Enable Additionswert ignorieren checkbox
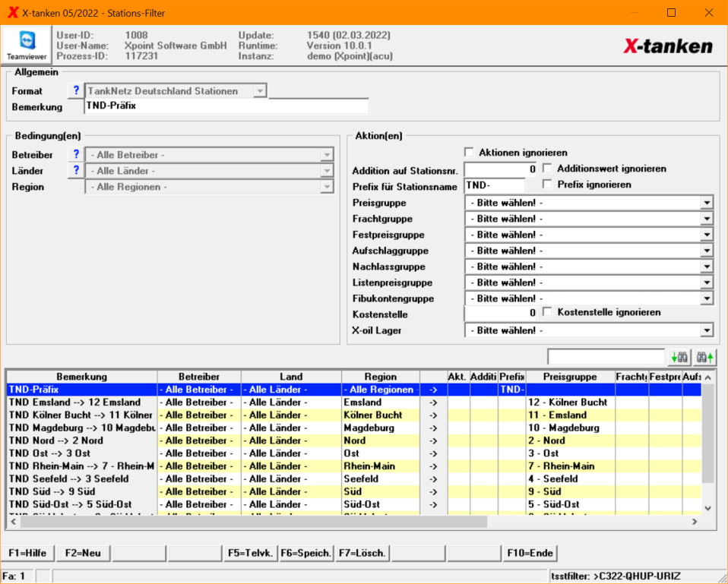The height and width of the screenshot is (584, 728). point(547,168)
